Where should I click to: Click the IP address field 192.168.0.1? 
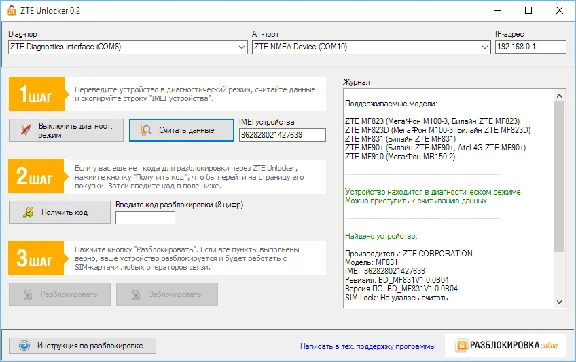click(x=530, y=47)
